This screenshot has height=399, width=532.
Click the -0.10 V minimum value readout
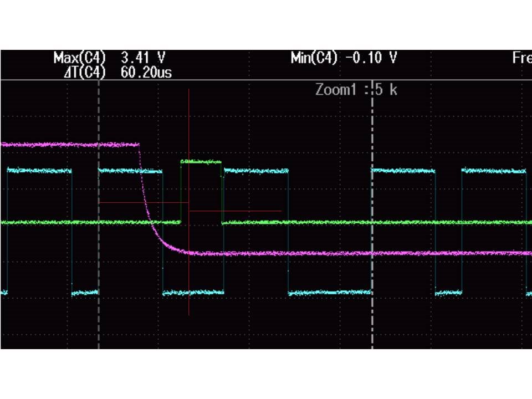point(371,58)
